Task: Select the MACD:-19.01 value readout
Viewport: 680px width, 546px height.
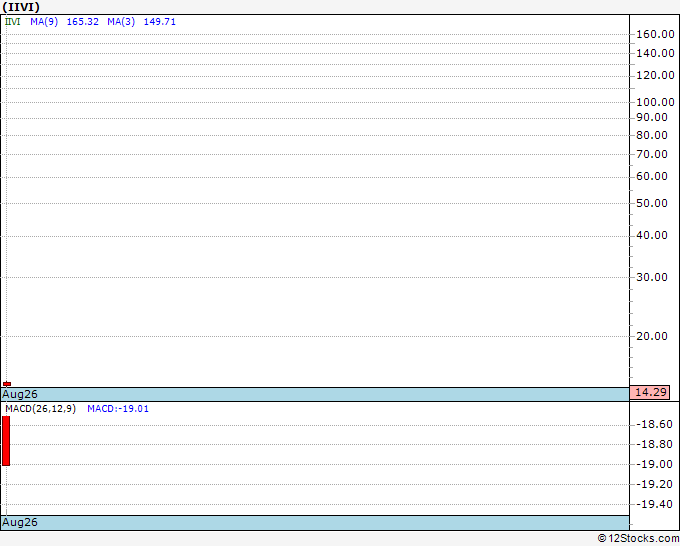Action: click(118, 409)
